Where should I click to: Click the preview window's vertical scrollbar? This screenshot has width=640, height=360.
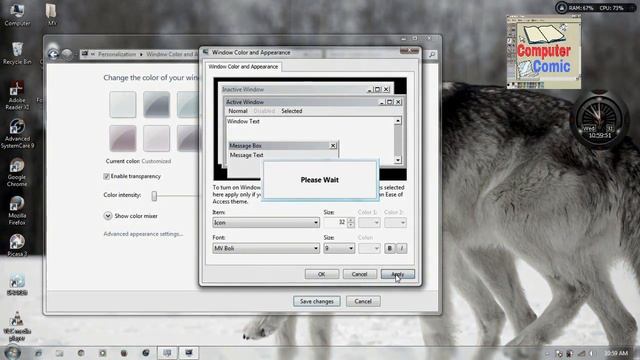tap(398, 140)
